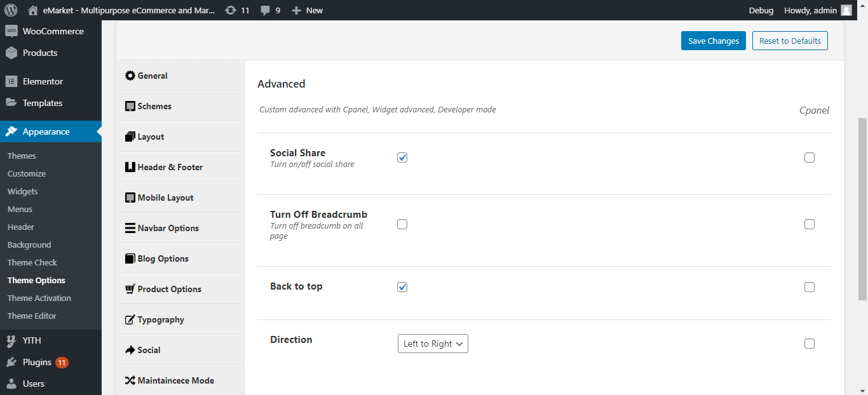Image resolution: width=868 pixels, height=395 pixels.
Task: Open the Customize submenu link
Action: 27,173
